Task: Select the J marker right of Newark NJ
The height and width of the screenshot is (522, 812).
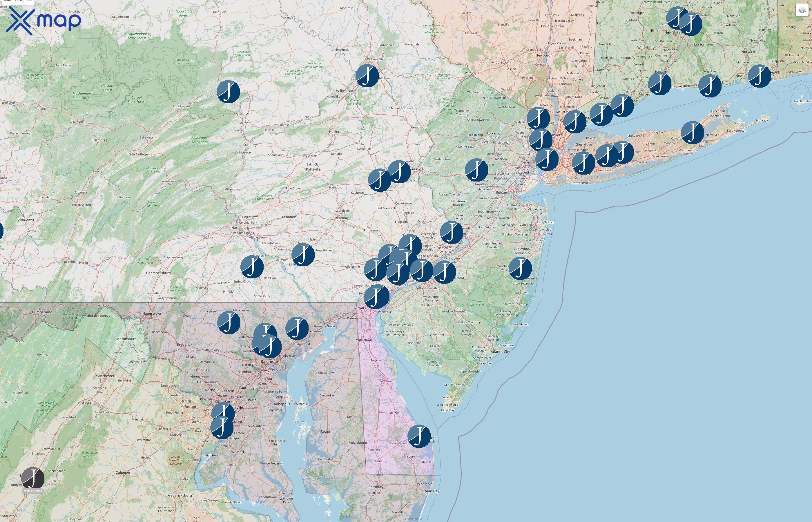Action: 547,159
